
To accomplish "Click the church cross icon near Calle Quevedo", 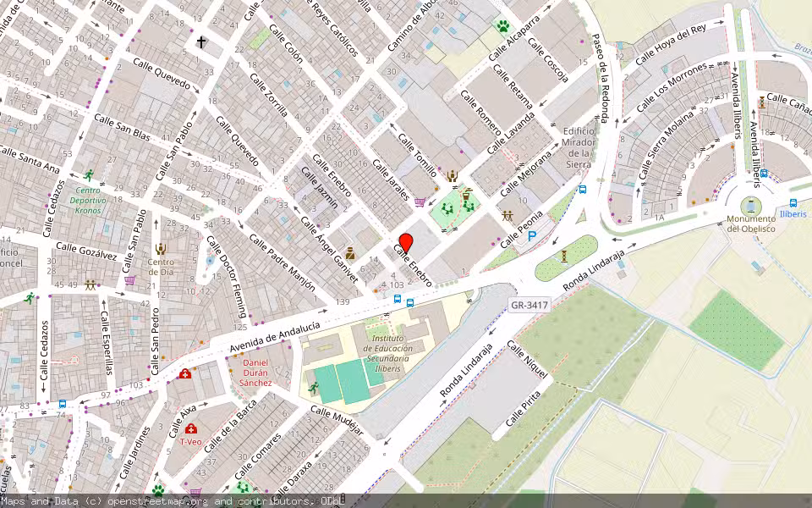I will 201,41.
